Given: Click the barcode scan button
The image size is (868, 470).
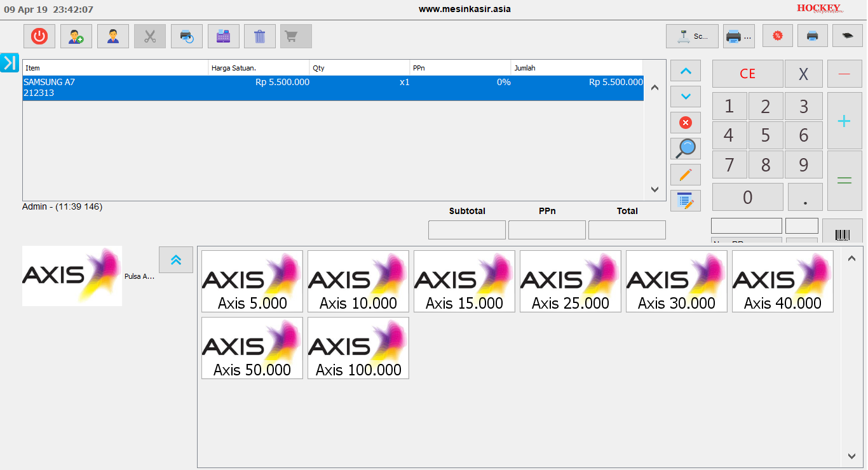Looking at the screenshot, I should click(x=843, y=231).
